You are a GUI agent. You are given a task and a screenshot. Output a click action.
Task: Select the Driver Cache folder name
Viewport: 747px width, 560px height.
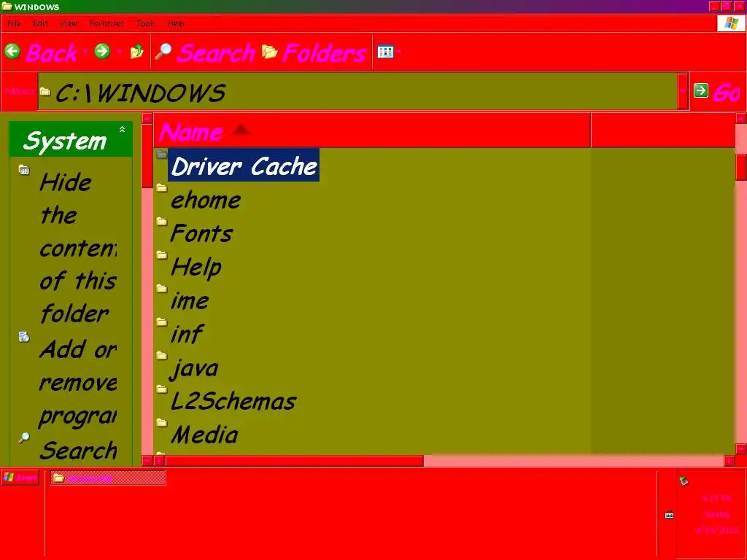click(244, 166)
